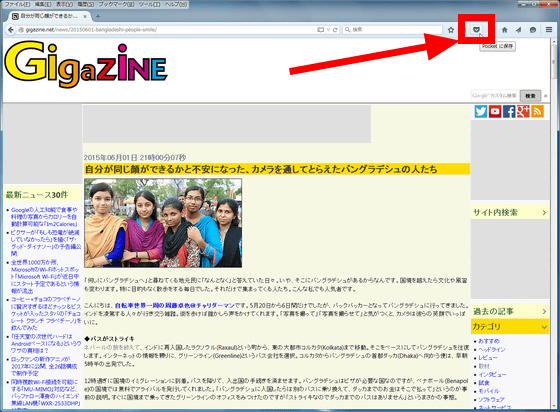Open the ファイル menu
The height and width of the screenshot is (412, 560).
coord(17,4)
